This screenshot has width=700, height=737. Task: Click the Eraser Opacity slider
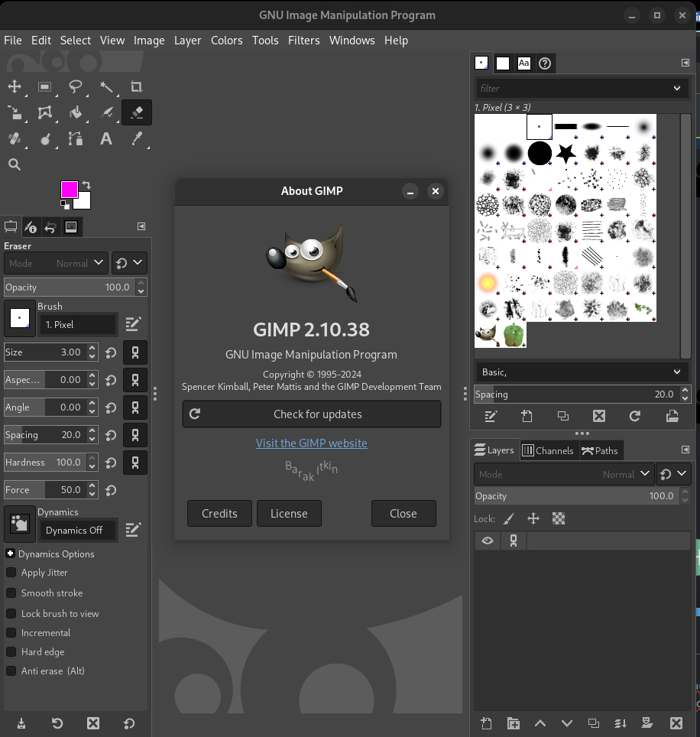click(x=70, y=287)
